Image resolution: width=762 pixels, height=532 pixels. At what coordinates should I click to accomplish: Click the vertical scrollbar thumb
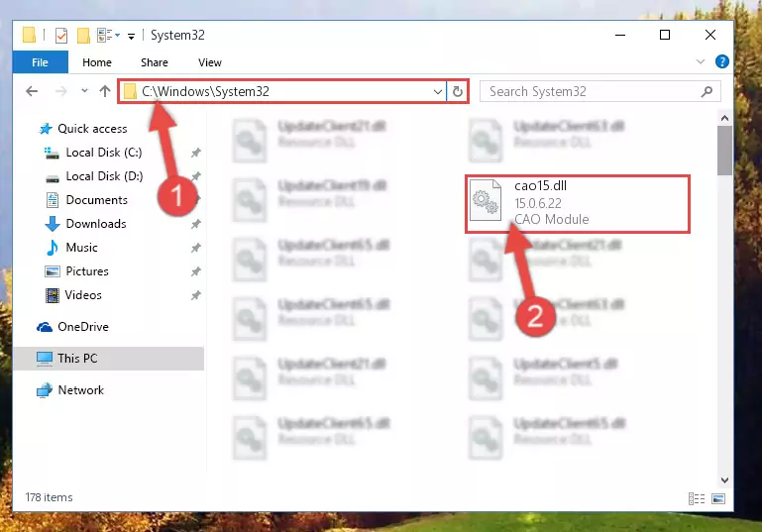click(724, 151)
